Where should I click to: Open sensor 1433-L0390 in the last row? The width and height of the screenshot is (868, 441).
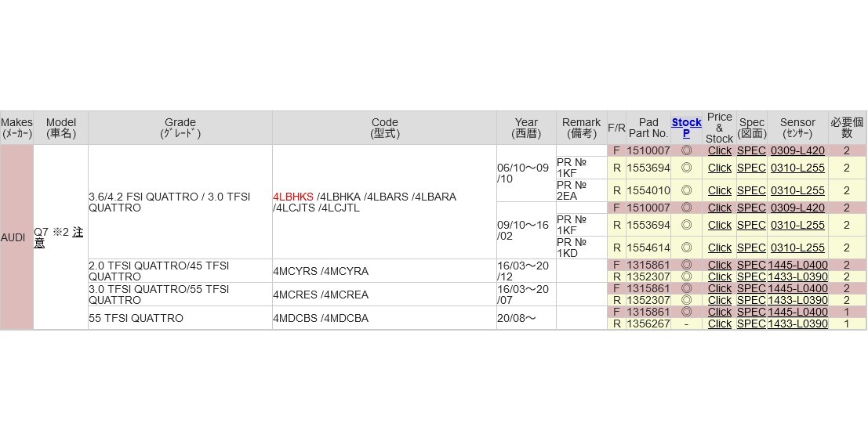tap(797, 324)
